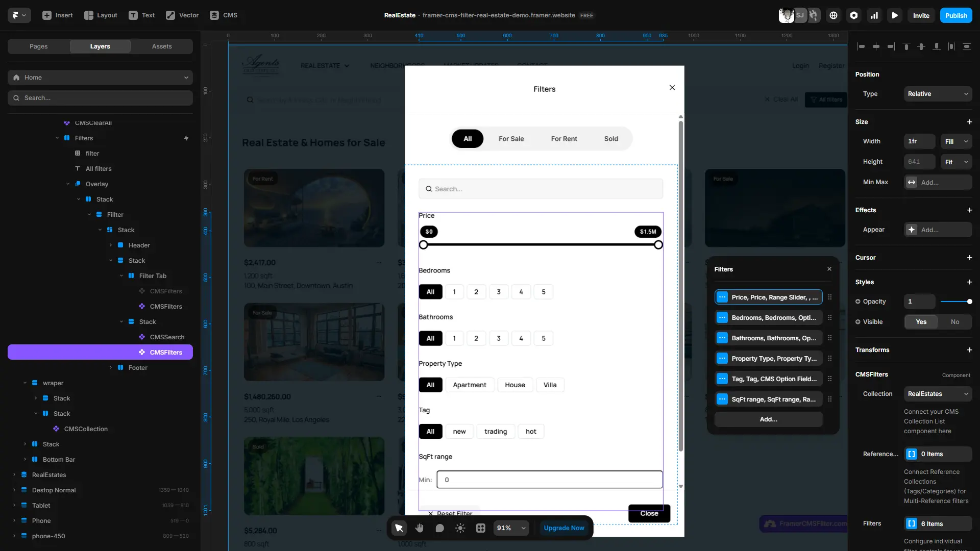Click the Price slider maximum handle

[658, 245]
